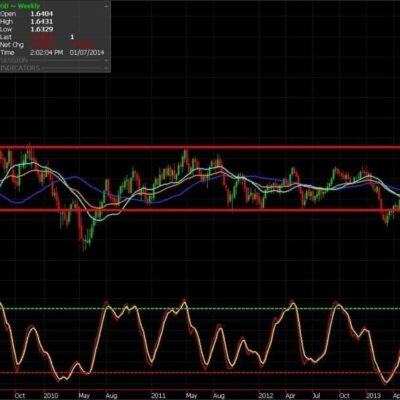Click the date 01/07/2014
Screen dimensions: 400x400
87,52
